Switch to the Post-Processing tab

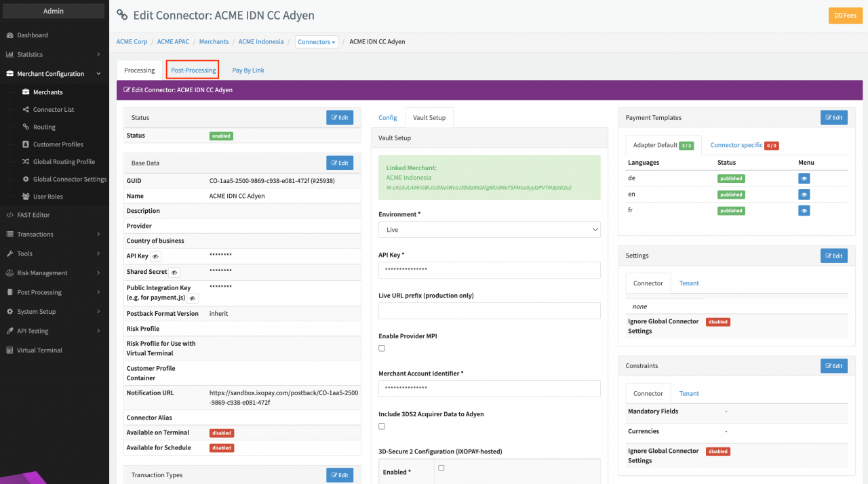click(x=193, y=70)
